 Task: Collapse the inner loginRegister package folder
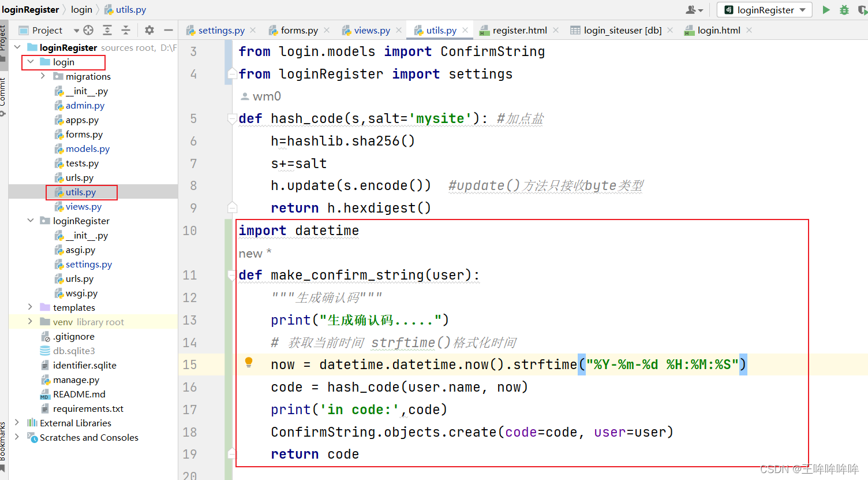pos(31,221)
